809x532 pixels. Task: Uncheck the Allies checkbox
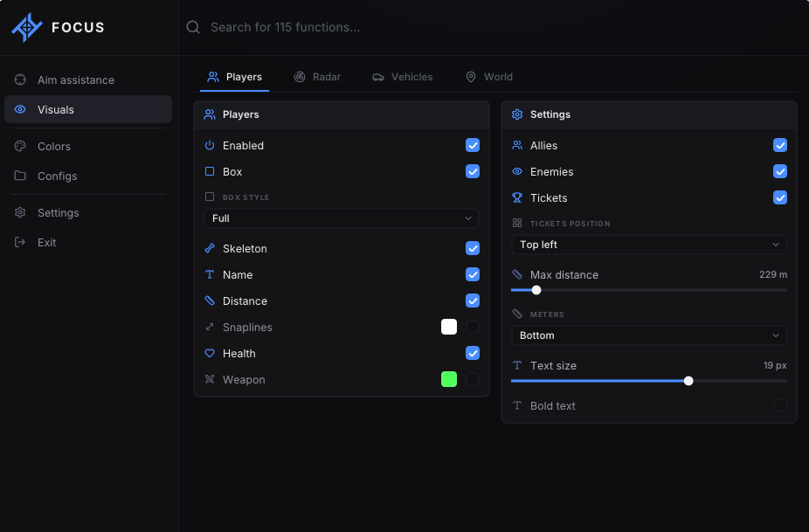click(780, 145)
